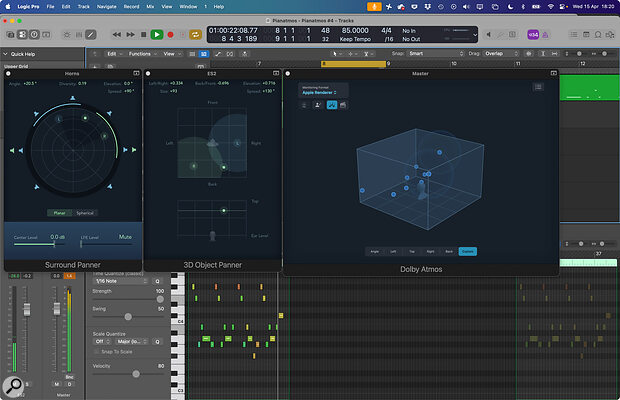
Task: Open the Track menu
Action: click(x=83, y=7)
